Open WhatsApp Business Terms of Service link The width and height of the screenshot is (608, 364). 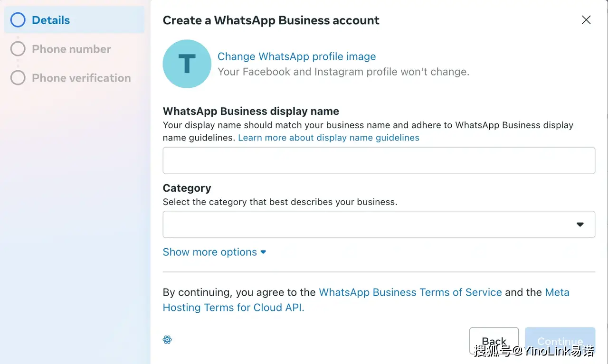coord(410,292)
